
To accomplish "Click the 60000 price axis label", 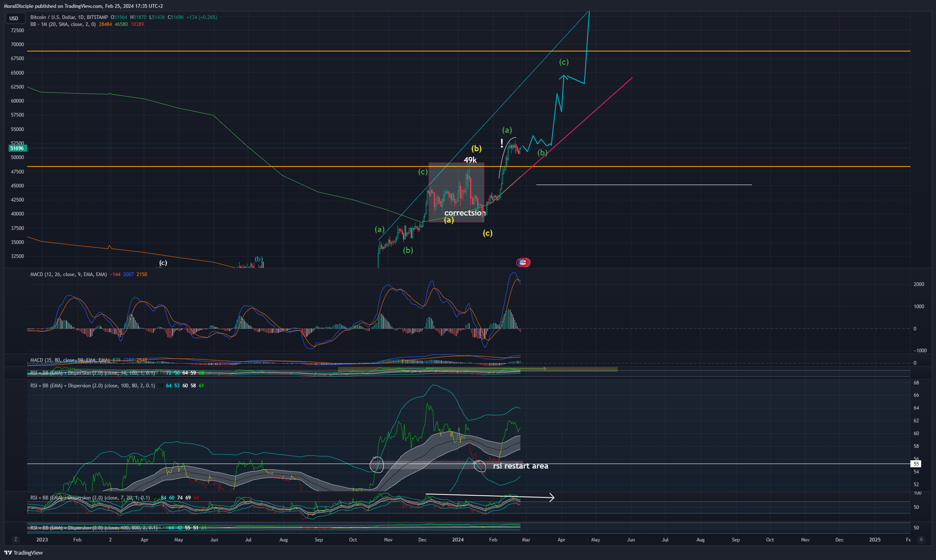I will click(17, 101).
